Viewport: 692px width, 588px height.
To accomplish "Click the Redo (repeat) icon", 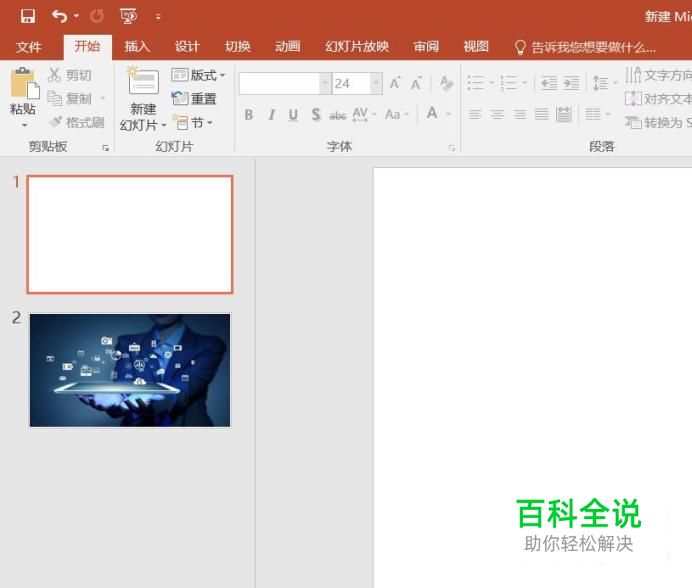I will pos(97,16).
